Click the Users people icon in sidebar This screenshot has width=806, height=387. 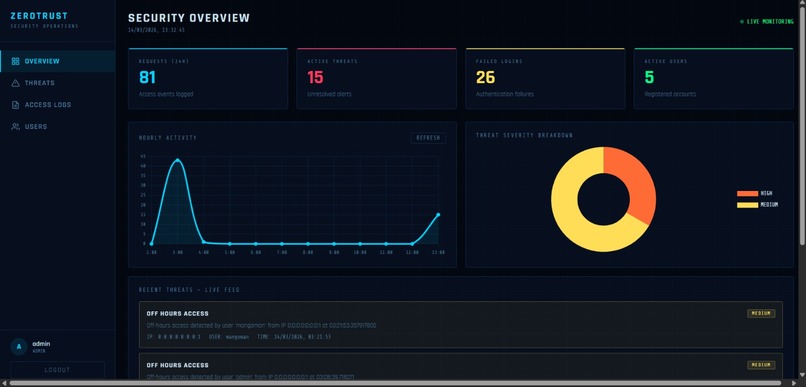pos(15,126)
